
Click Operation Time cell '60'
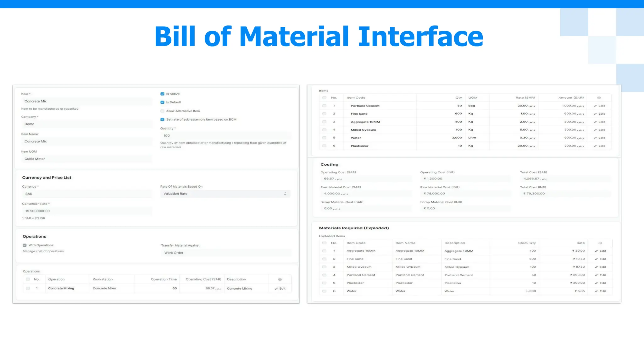[175, 288]
